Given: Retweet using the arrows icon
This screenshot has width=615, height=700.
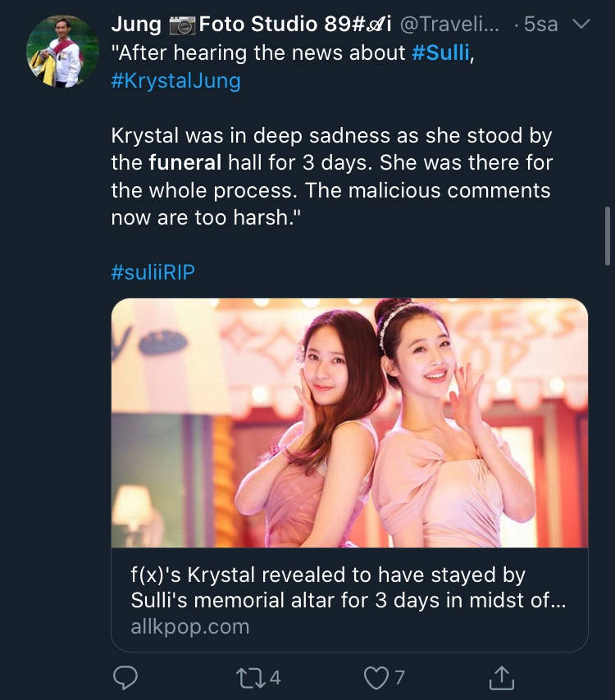Looking at the screenshot, I should (x=247, y=677).
